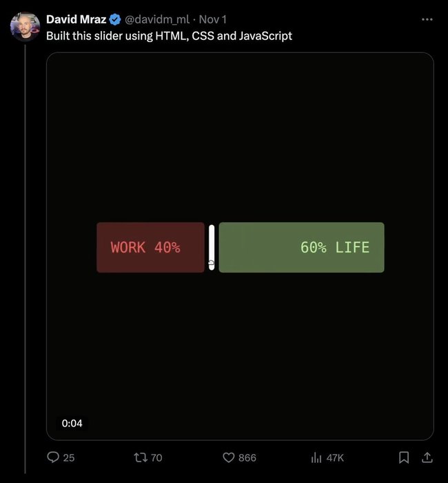Viewport: 448px width, 483px height.
Task: Click the blue verified badge
Action: tap(115, 19)
